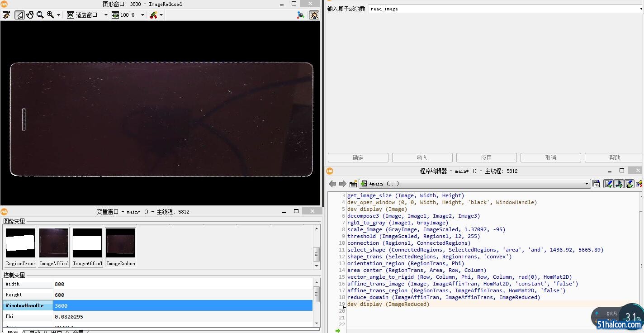Click the threshold code line

pos(413,236)
